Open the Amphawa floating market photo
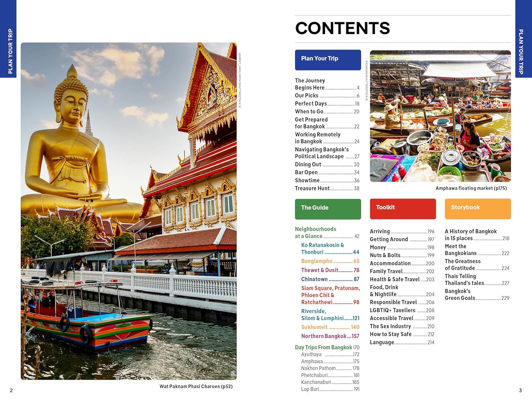Image resolution: width=532 pixels, height=409 pixels. pyautogui.click(x=440, y=116)
